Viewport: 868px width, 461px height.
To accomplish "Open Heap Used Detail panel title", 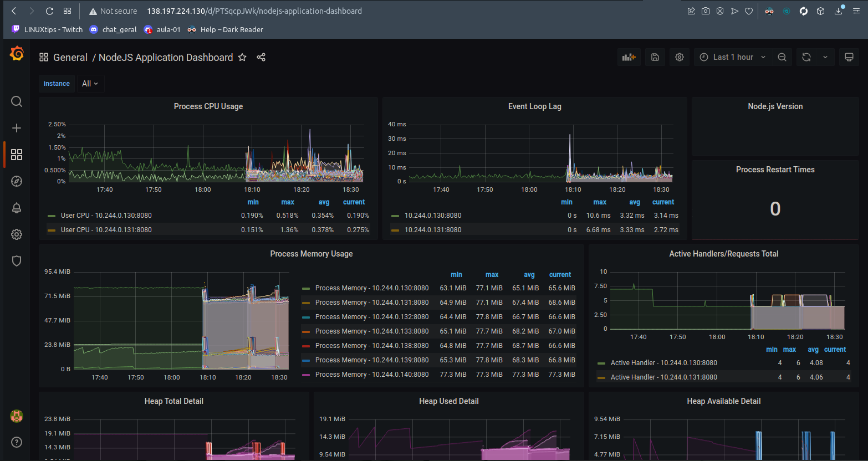I will click(449, 401).
